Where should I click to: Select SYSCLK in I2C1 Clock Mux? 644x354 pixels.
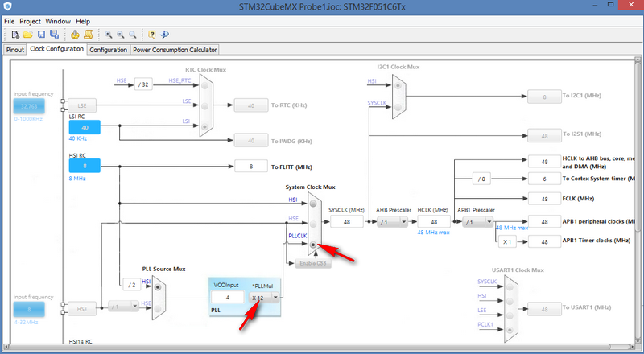click(397, 107)
